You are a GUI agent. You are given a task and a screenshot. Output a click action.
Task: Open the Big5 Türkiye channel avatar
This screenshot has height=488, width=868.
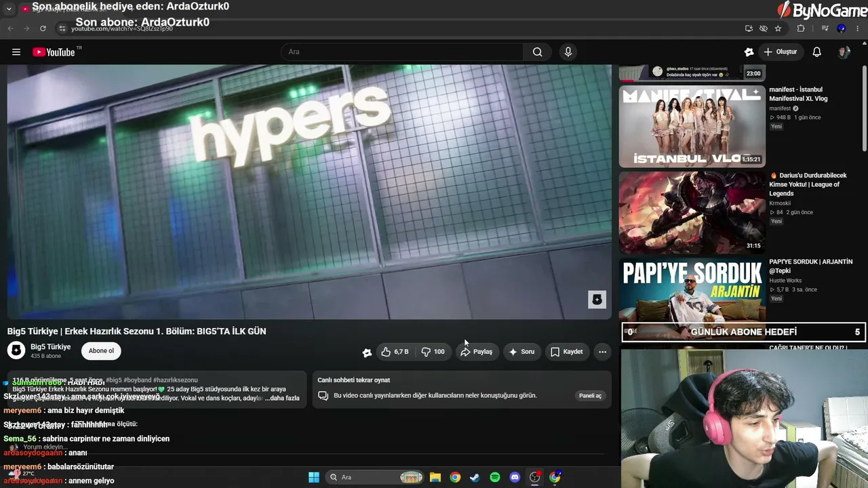(16, 350)
